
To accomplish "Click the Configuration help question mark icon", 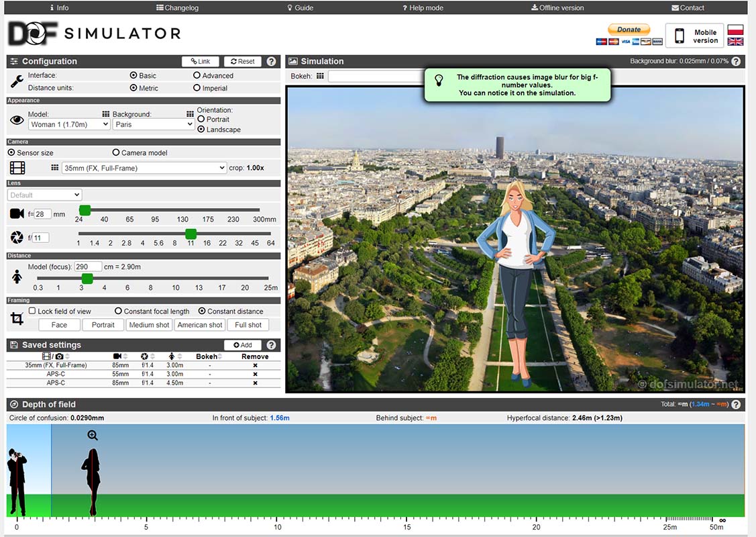I will tap(271, 61).
